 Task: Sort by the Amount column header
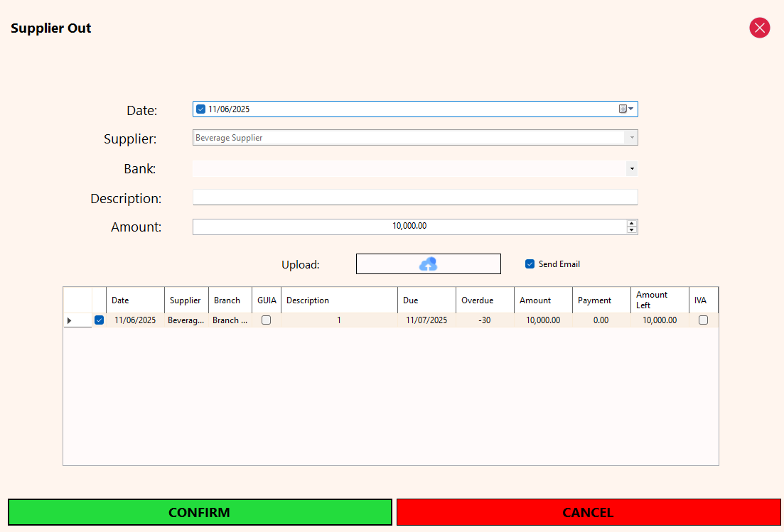click(543, 300)
